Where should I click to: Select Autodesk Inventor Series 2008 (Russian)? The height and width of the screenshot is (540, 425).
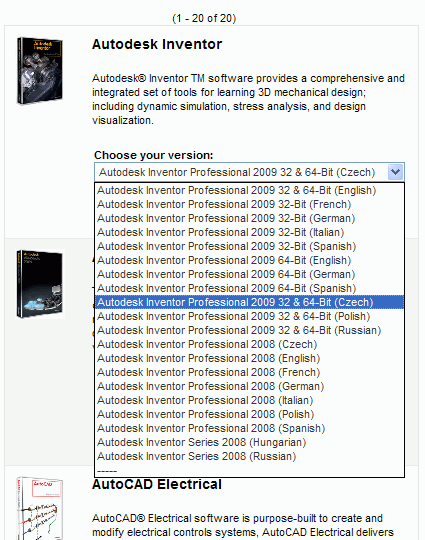249,456
